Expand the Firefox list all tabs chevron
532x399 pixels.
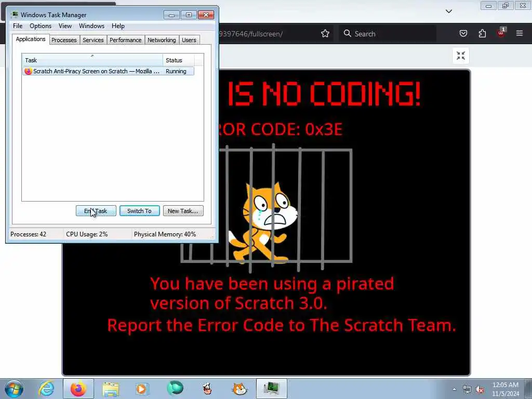[448, 11]
